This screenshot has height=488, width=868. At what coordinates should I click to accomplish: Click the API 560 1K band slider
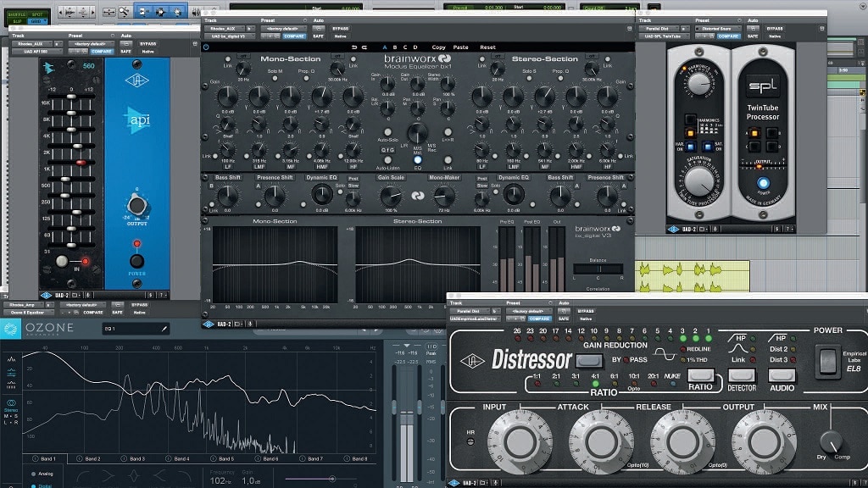point(81,163)
